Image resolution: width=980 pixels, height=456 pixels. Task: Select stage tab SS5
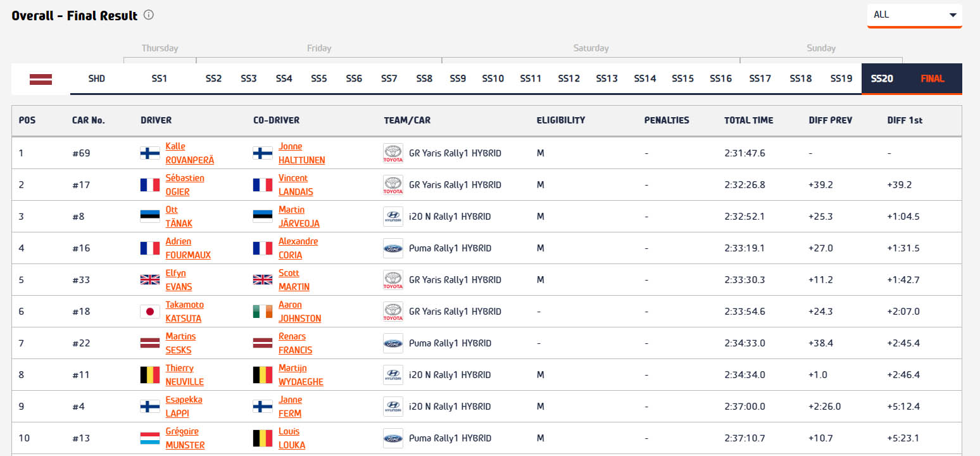tap(319, 79)
